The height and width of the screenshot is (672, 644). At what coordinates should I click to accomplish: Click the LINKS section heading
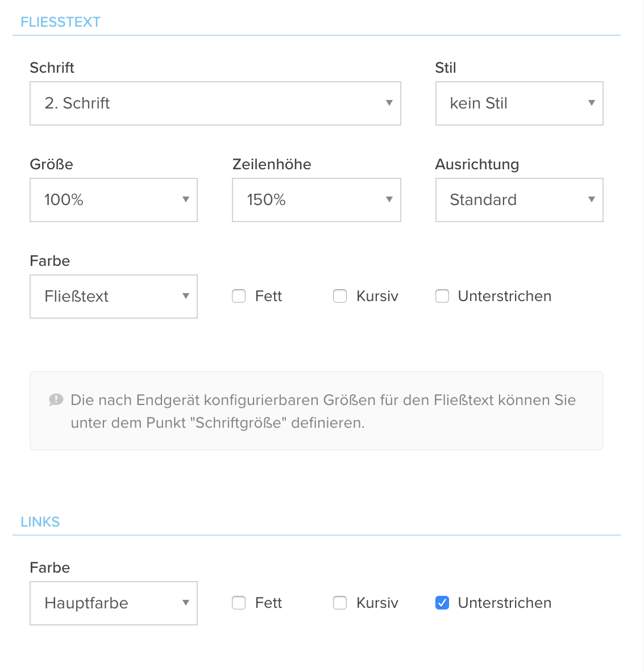[x=40, y=521]
